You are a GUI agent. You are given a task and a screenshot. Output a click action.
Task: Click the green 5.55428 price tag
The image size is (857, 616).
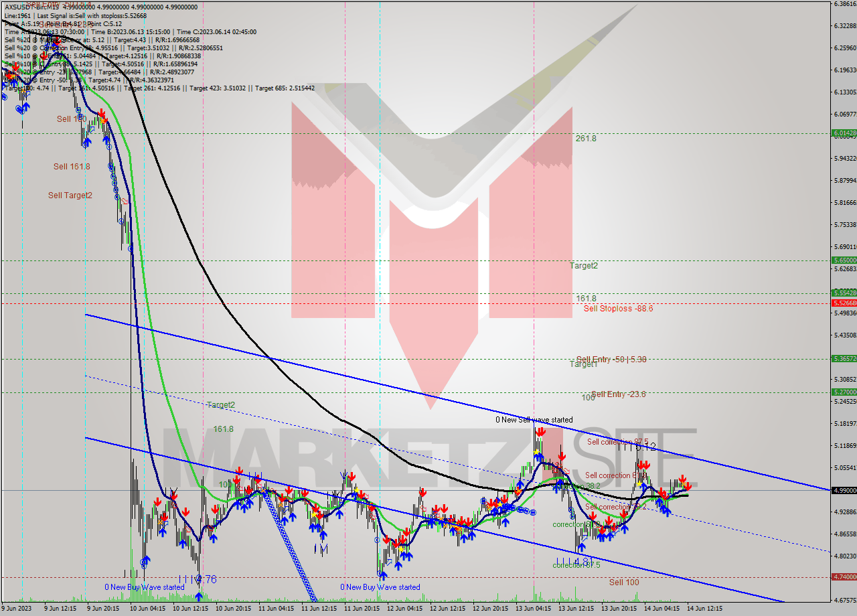coord(844,293)
